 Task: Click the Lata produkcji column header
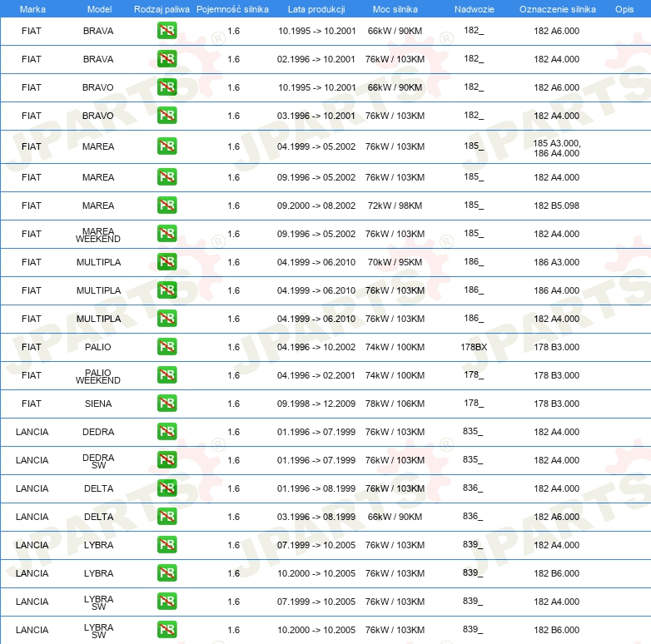point(316,9)
